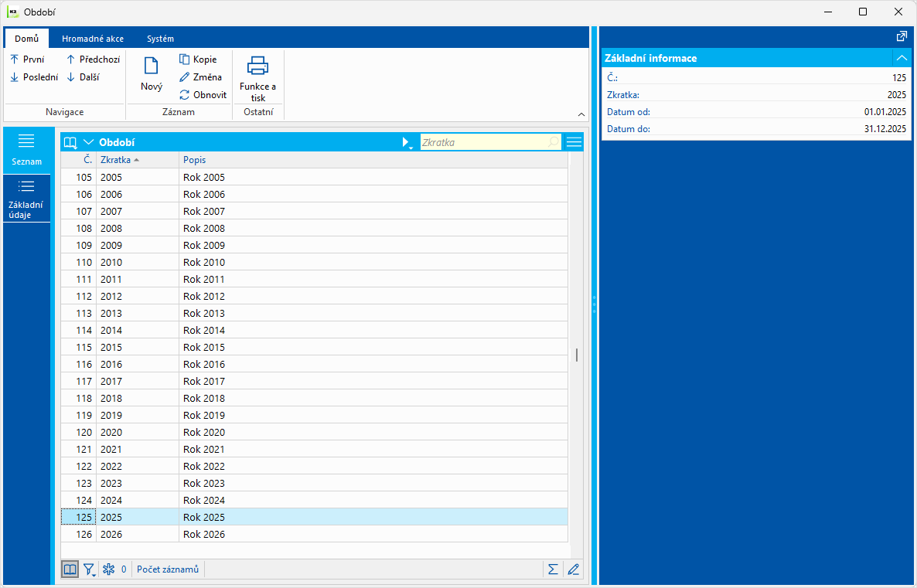The height and width of the screenshot is (588, 917).
Task: Open Funkce a tisk printer icon
Action: [257, 66]
